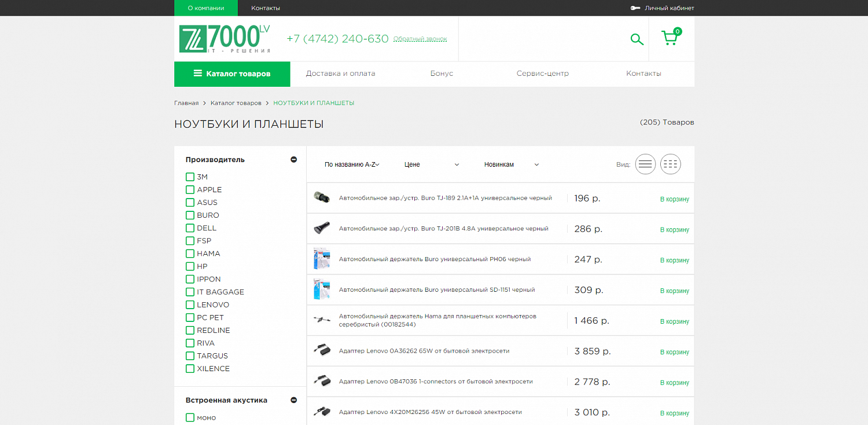Open Lenovo 4X20M26256 adapter thumbnail

(321, 412)
